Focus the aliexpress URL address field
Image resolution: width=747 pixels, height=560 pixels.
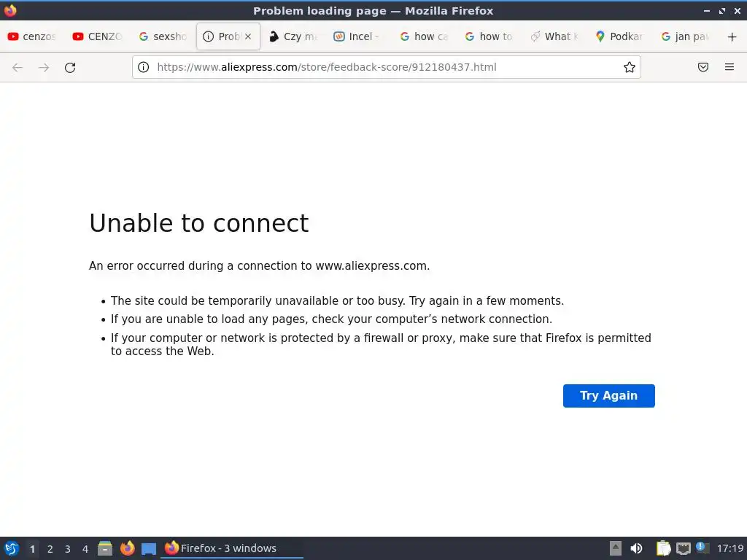tap(386, 67)
